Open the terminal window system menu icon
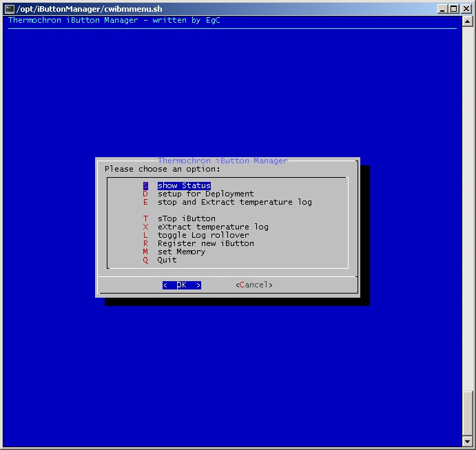The height and width of the screenshot is (450, 476). [10, 9]
